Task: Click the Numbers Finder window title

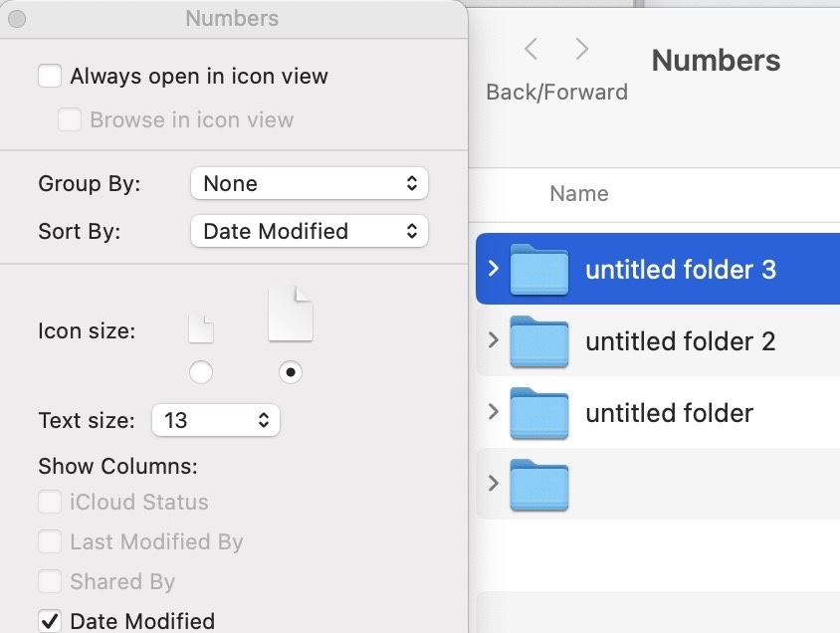Action: pyautogui.click(x=716, y=60)
